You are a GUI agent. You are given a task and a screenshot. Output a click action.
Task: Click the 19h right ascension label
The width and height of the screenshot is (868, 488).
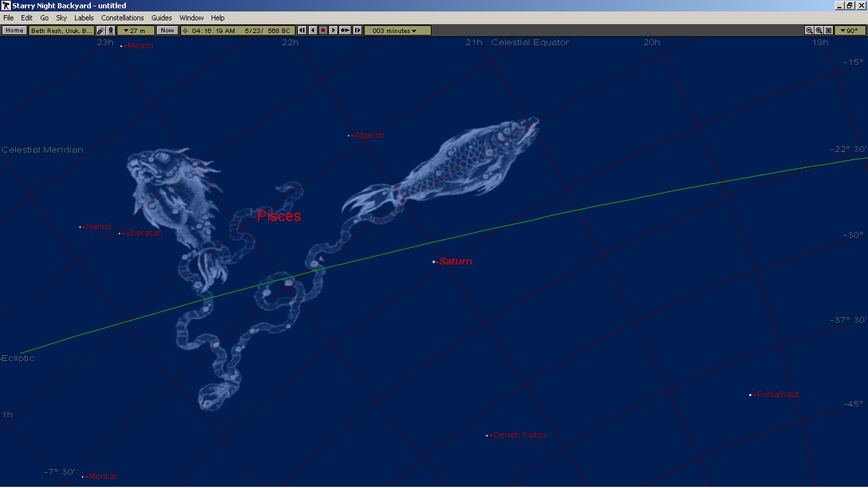click(820, 43)
